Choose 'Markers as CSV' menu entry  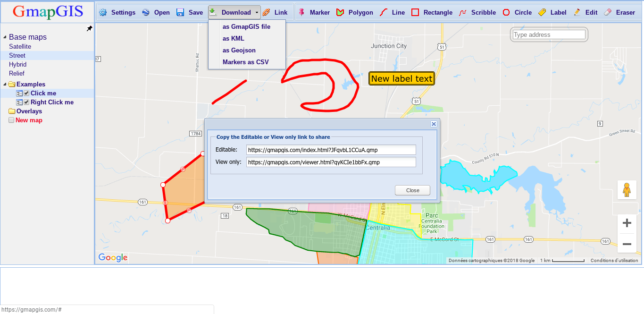click(x=247, y=62)
